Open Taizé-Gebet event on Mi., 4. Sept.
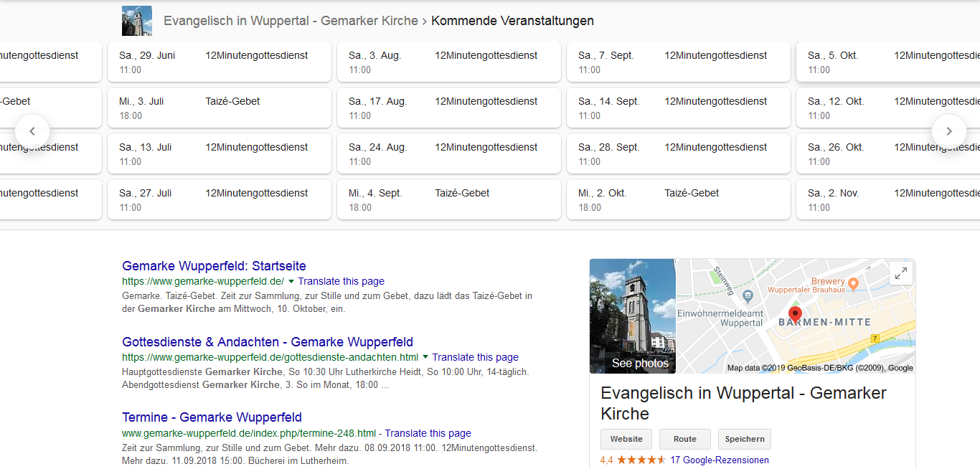Screen dimensions: 980x469 (x=449, y=199)
